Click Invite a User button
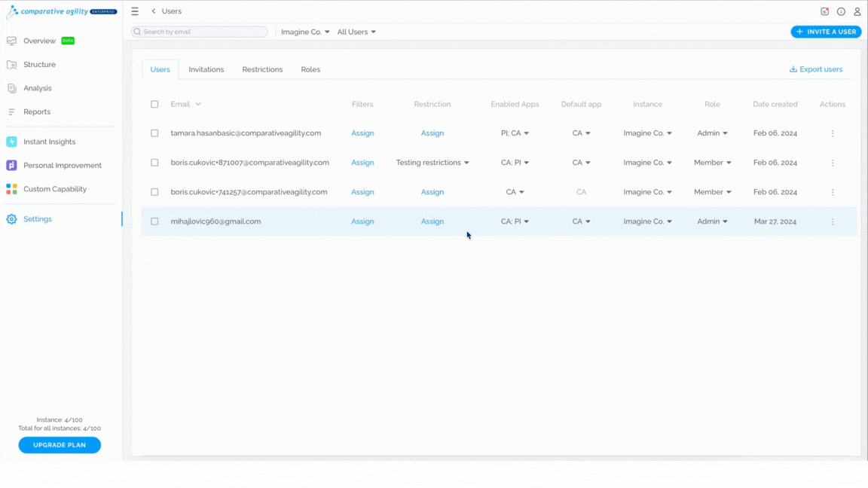 pos(826,32)
